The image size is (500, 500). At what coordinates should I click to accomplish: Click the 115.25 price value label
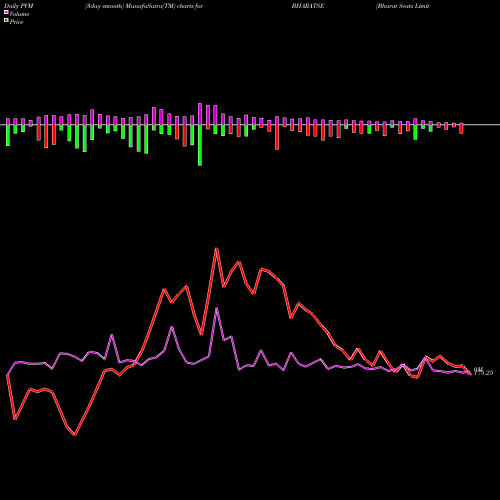(483, 373)
